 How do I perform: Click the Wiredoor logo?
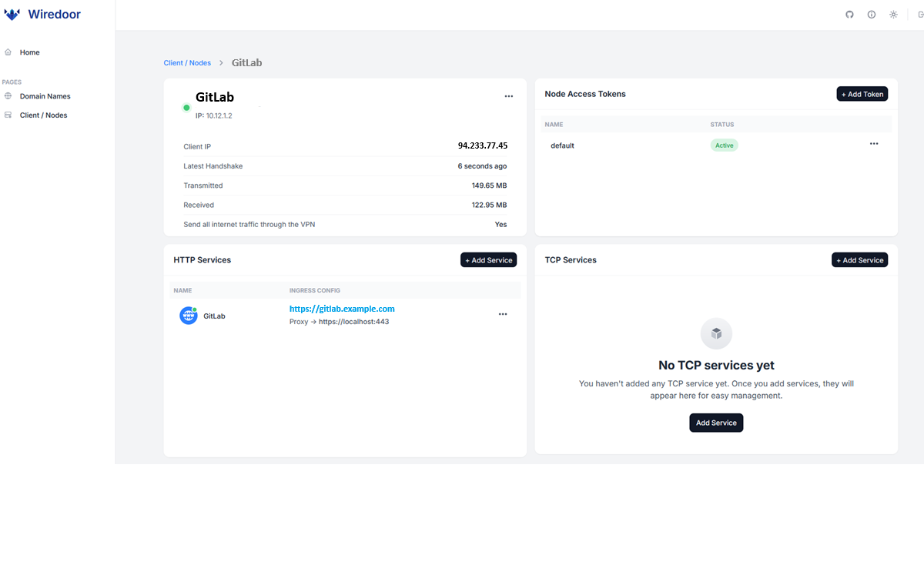tap(42, 15)
